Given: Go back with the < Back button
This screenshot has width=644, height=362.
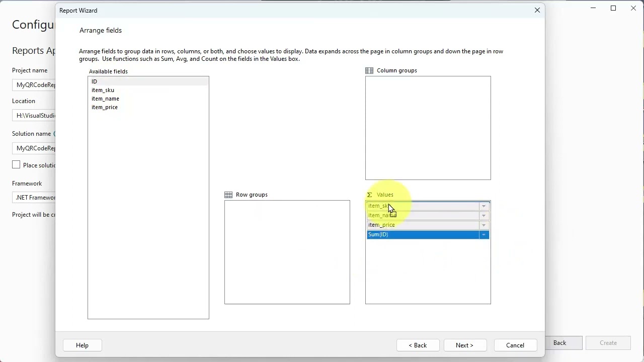Looking at the screenshot, I should pyautogui.click(x=418, y=345).
